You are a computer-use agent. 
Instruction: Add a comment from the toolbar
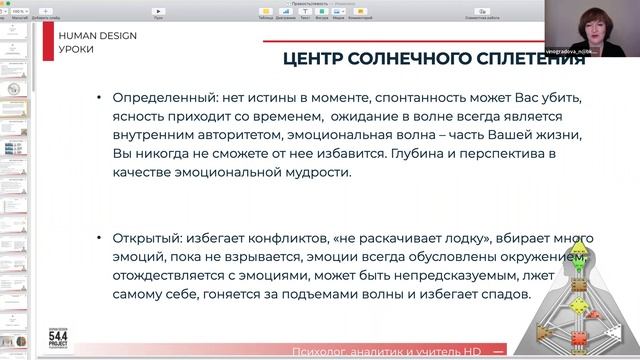coord(360,11)
